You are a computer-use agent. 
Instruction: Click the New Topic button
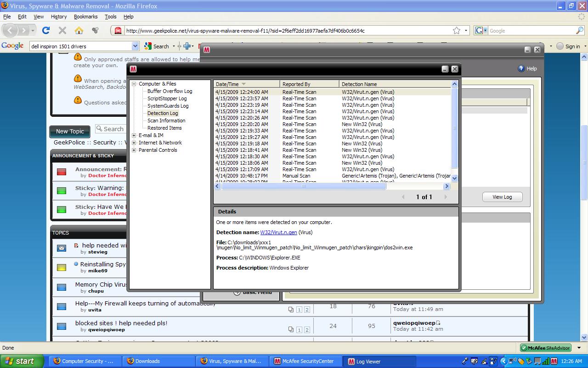pos(70,132)
